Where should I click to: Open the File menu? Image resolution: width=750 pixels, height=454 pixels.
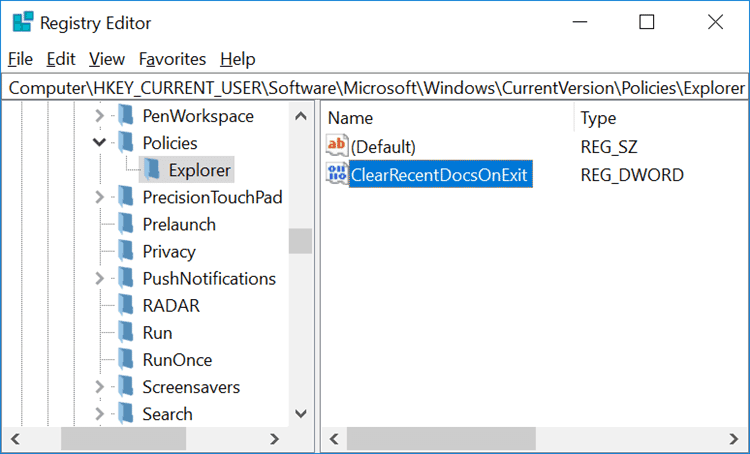(x=20, y=59)
